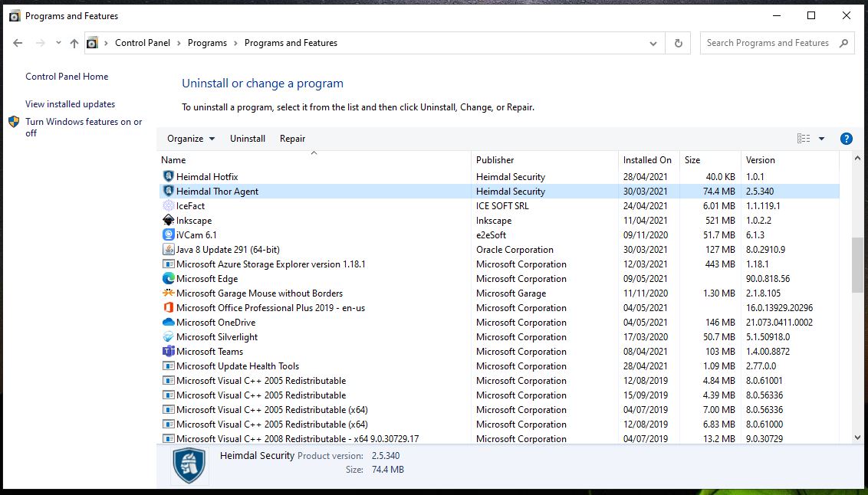Open View installed updates link
The height and width of the screenshot is (495, 868).
[x=71, y=104]
